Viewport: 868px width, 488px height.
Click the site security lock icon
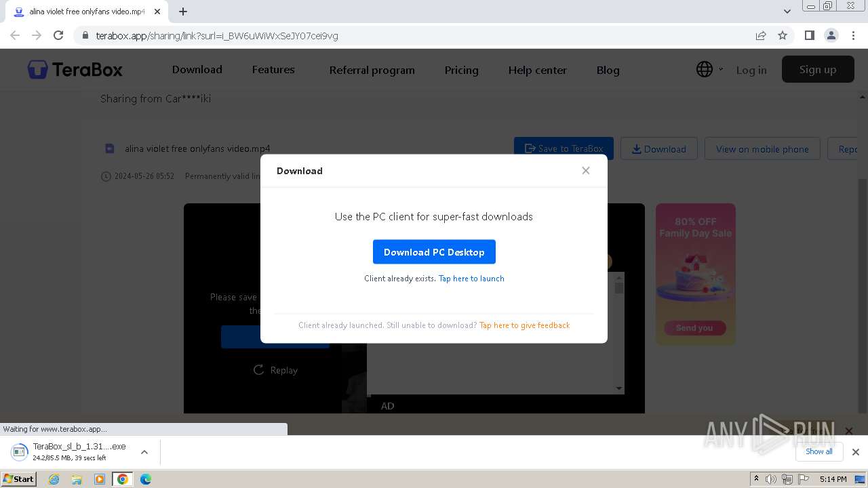tap(85, 35)
